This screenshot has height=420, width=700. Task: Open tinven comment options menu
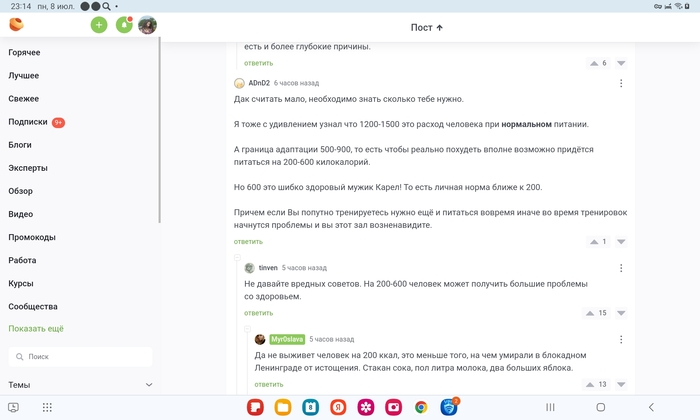point(621,268)
